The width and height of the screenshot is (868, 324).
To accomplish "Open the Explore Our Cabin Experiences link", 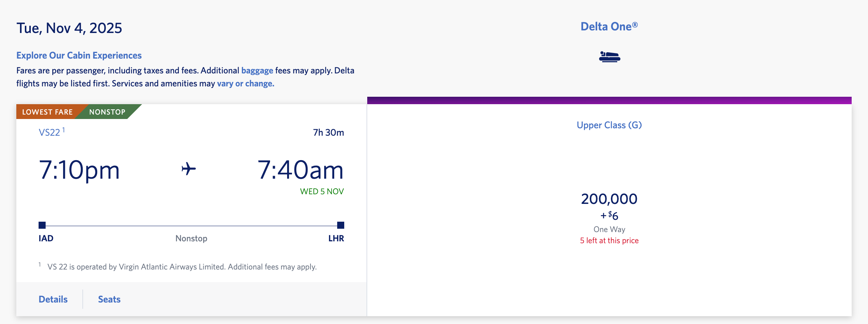I will click(79, 55).
